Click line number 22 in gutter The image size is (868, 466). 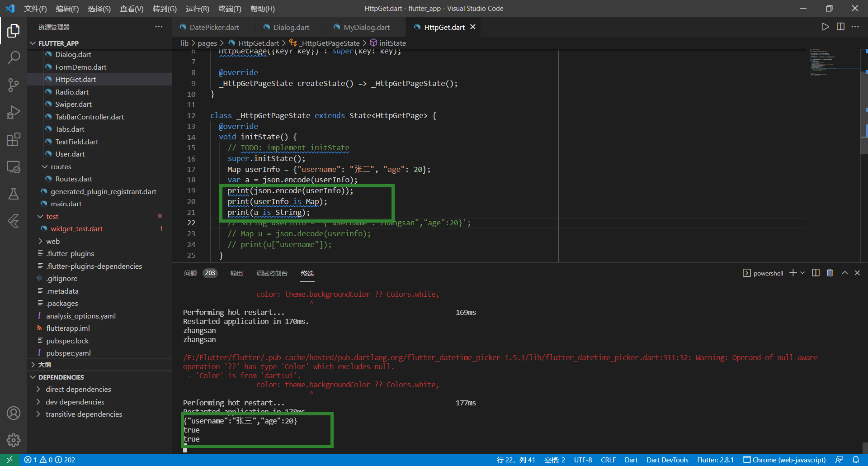191,223
